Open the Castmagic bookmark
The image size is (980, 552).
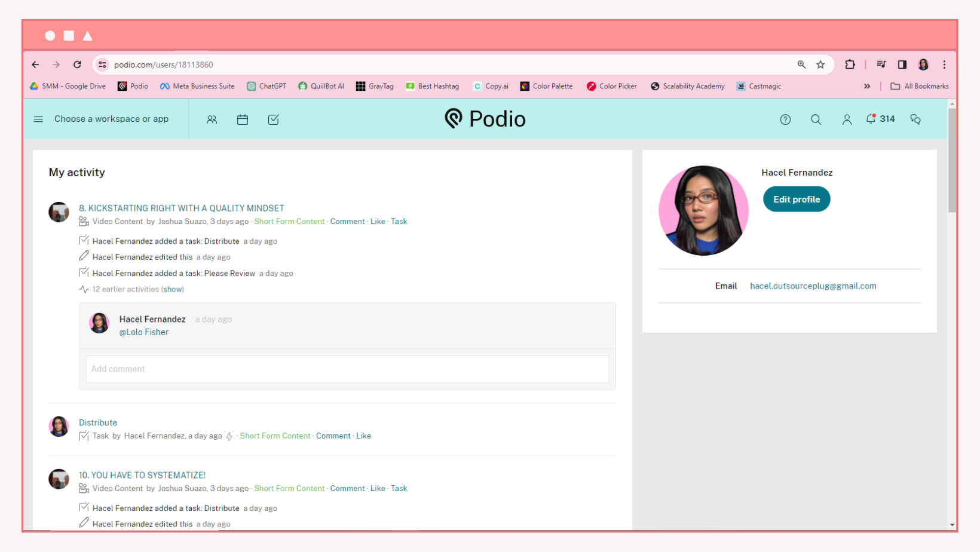tap(759, 86)
